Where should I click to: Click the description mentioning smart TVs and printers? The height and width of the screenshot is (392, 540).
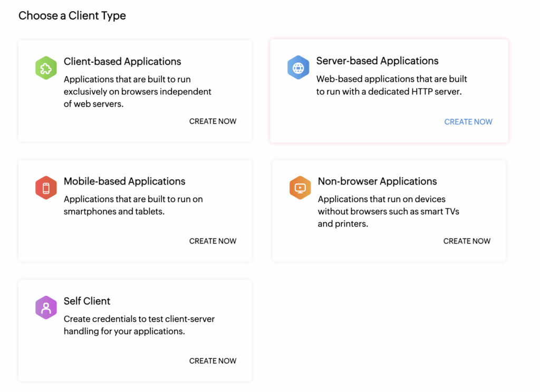389,211
